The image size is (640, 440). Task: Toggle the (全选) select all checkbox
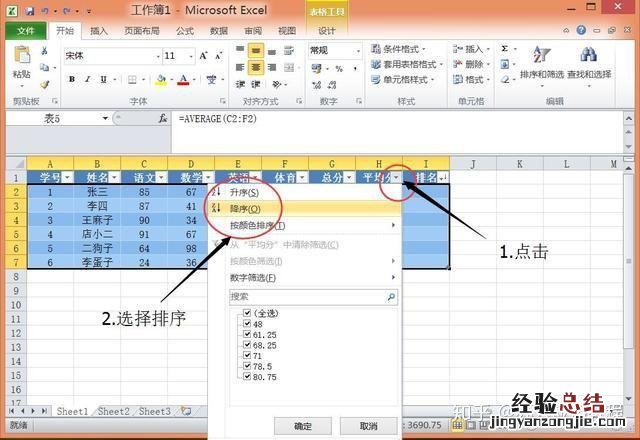247,313
